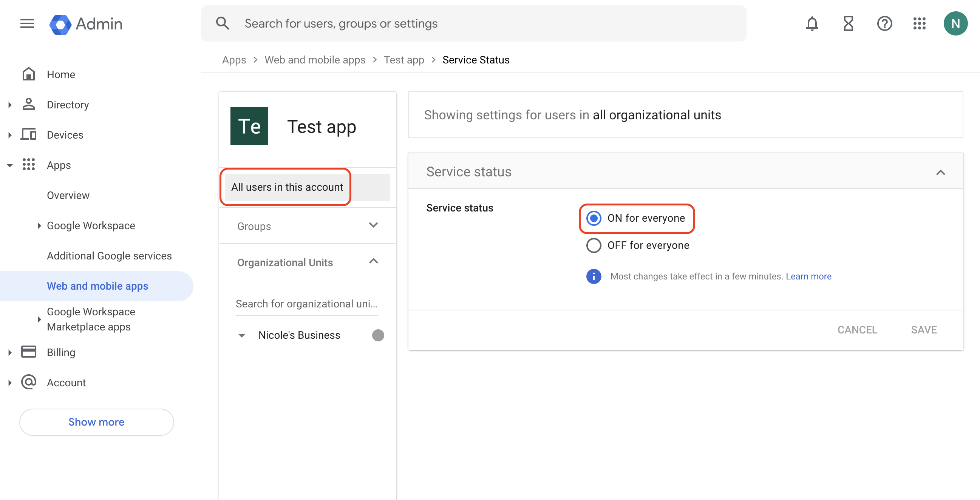
Task: Click the Show more button
Action: pos(96,421)
